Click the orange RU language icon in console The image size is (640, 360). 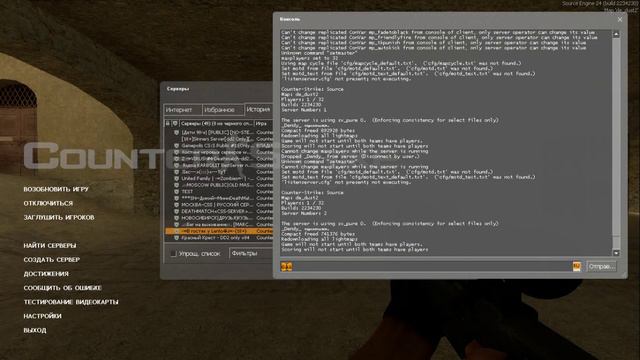point(576,266)
